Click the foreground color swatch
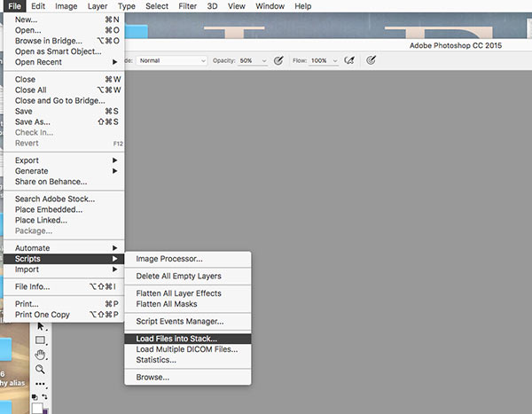Image resolution: width=532 pixels, height=414 pixels. pyautogui.click(x=37, y=408)
